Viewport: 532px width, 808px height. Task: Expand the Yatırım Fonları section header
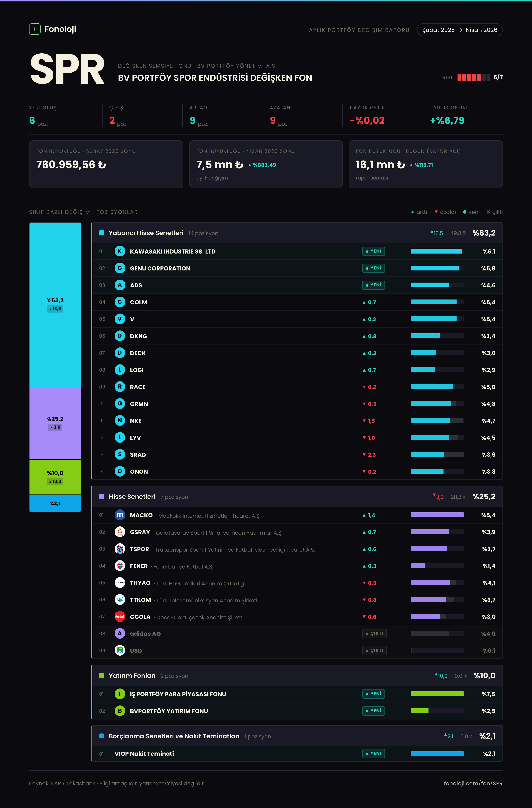click(x=297, y=676)
